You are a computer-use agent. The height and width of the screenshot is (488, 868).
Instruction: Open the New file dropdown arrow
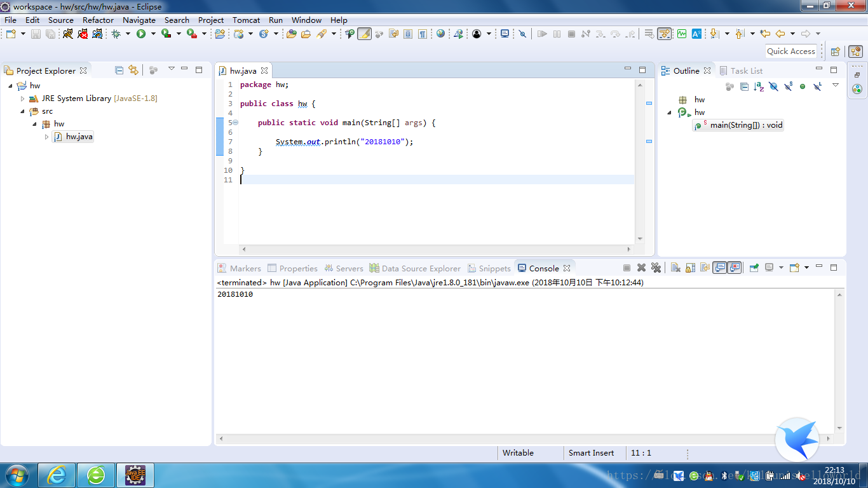pos(23,34)
